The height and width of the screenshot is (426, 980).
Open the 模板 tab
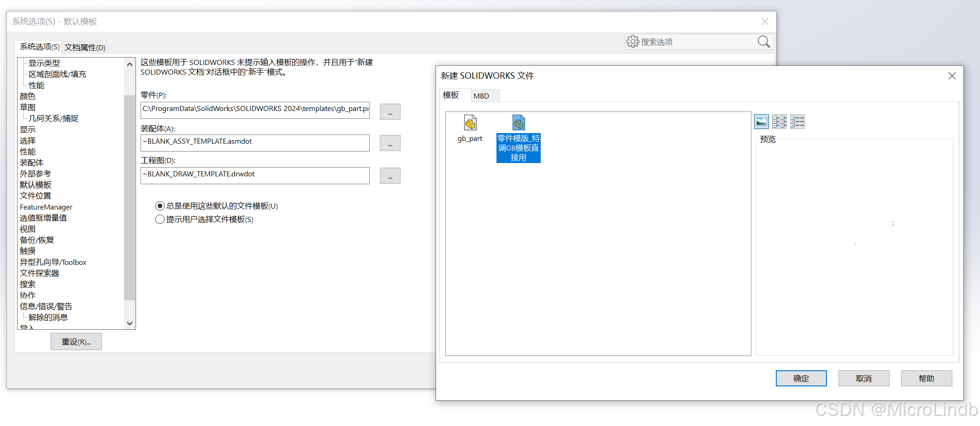[x=451, y=95]
